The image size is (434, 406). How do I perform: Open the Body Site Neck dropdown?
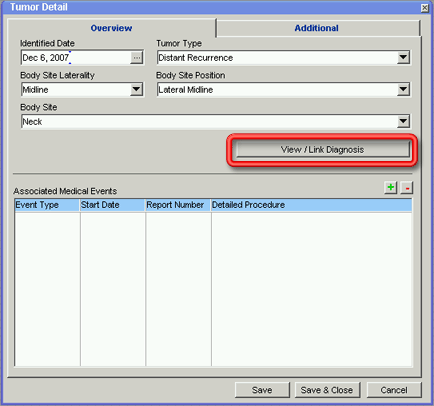pos(403,121)
